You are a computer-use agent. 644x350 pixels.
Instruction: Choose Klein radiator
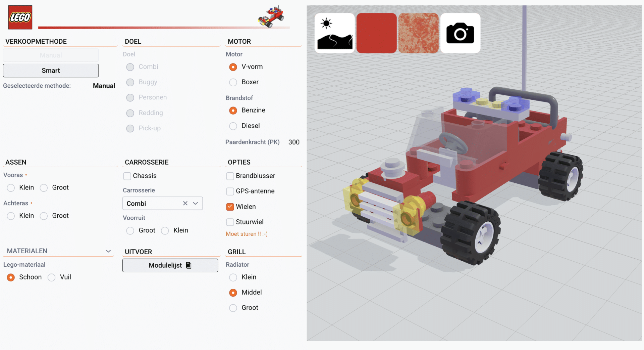point(233,277)
